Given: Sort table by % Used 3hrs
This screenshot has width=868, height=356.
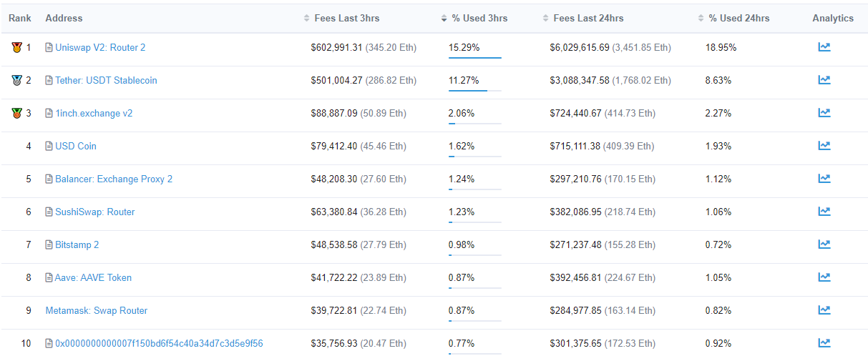Looking at the screenshot, I should tap(474, 18).
